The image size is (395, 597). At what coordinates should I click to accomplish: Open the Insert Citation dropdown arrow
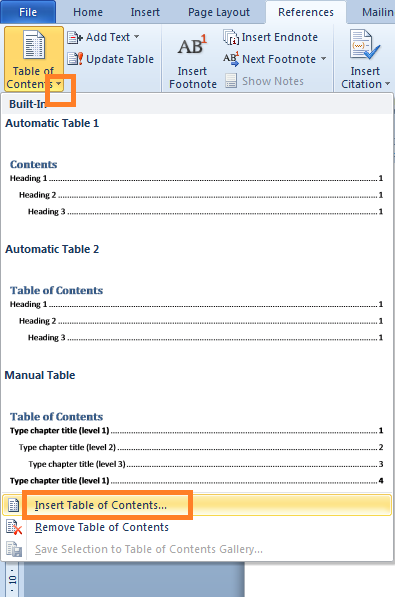coord(387,84)
